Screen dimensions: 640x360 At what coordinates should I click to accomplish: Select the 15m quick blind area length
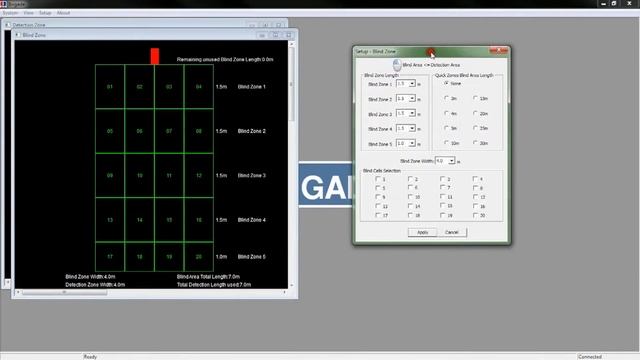[x=475, y=98]
